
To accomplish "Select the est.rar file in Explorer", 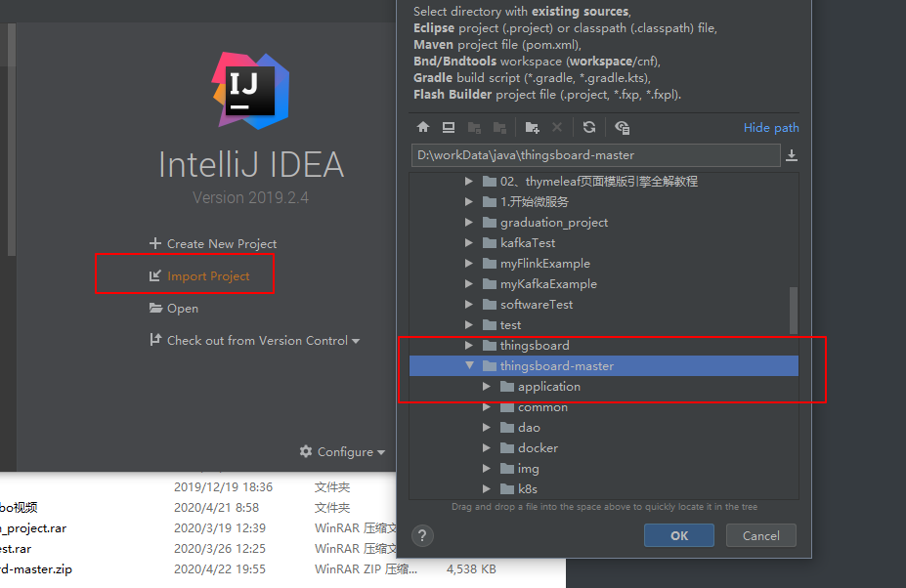I will click(16, 549).
